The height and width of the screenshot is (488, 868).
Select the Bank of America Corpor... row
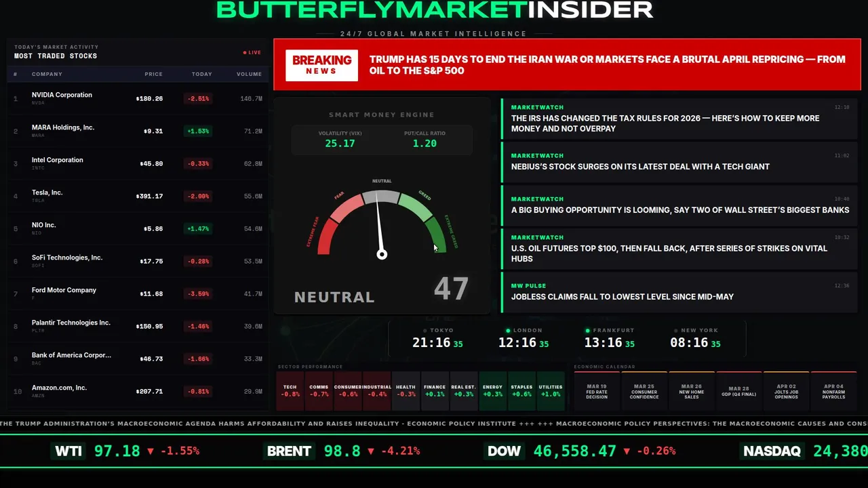[138, 359]
